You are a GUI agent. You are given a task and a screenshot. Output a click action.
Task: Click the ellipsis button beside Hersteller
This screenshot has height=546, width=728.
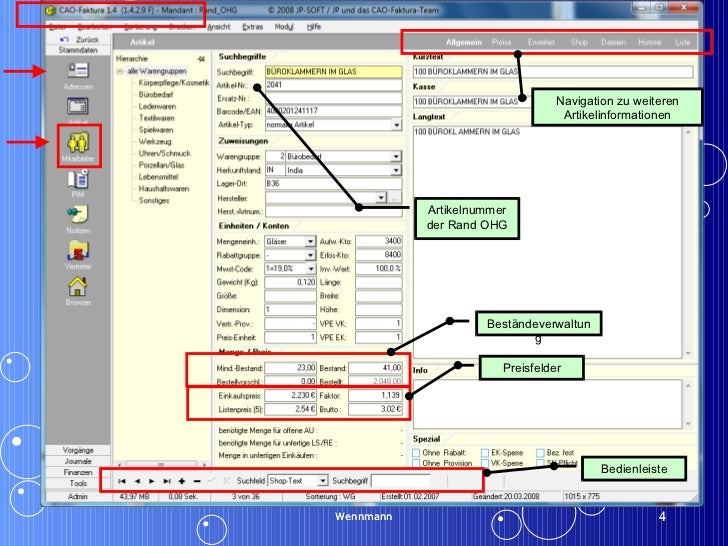pyautogui.click(x=395, y=197)
